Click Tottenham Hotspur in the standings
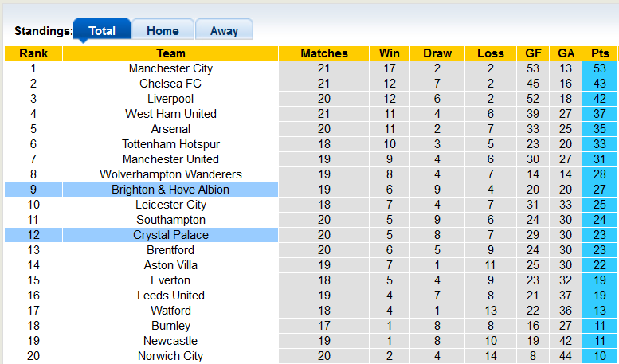The height and width of the screenshot is (364, 619). (x=170, y=144)
